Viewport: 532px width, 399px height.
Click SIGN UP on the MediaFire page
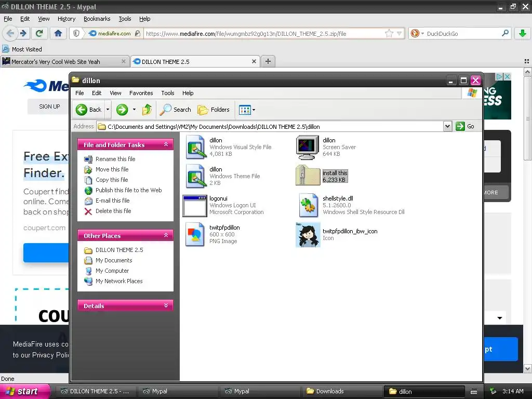click(49, 107)
